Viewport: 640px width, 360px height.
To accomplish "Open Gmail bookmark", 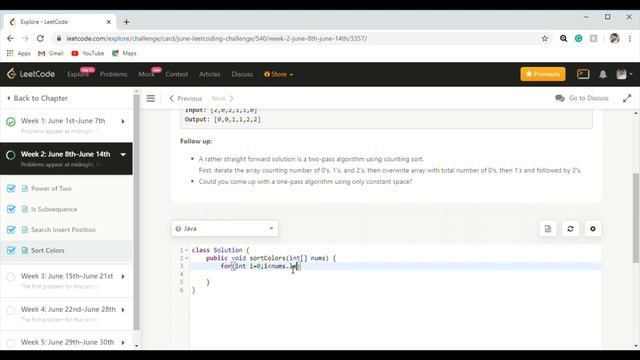I will [x=51, y=53].
